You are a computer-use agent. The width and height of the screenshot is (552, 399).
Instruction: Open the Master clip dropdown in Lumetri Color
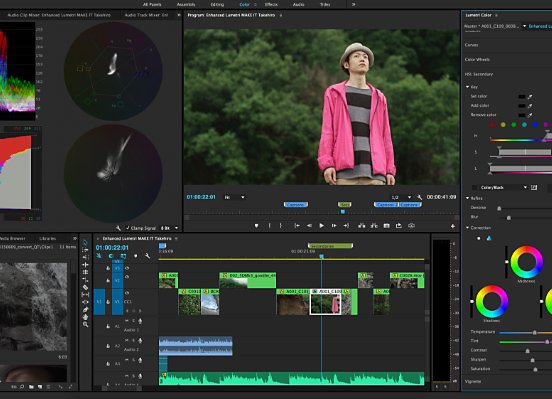click(524, 26)
